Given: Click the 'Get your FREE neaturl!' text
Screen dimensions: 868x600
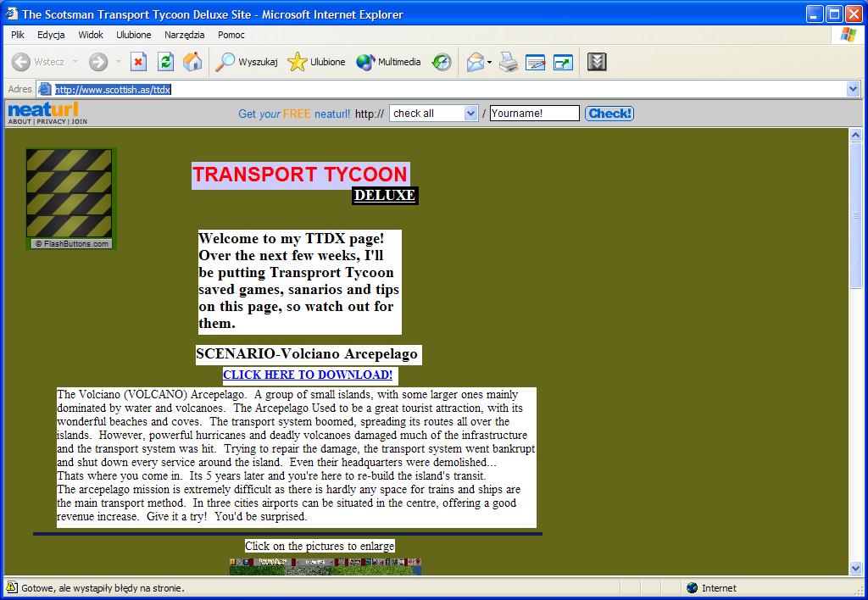Looking at the screenshot, I should coord(294,114).
